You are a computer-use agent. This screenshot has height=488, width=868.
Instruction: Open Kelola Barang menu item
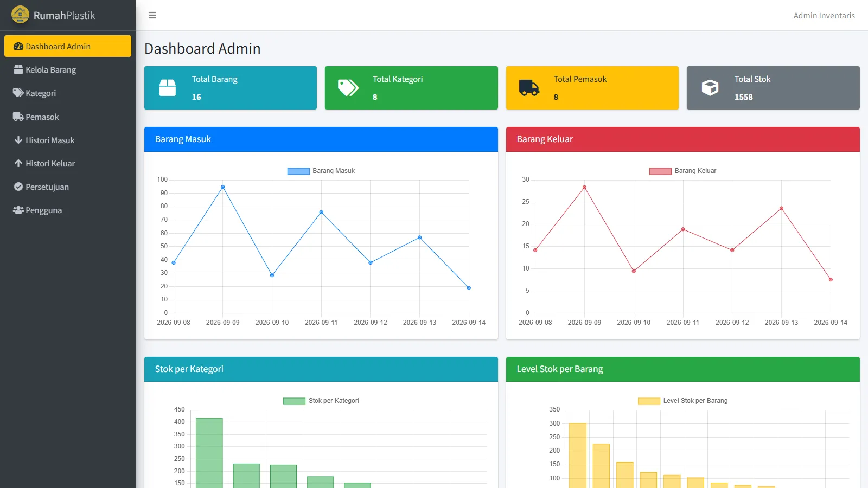(68, 70)
